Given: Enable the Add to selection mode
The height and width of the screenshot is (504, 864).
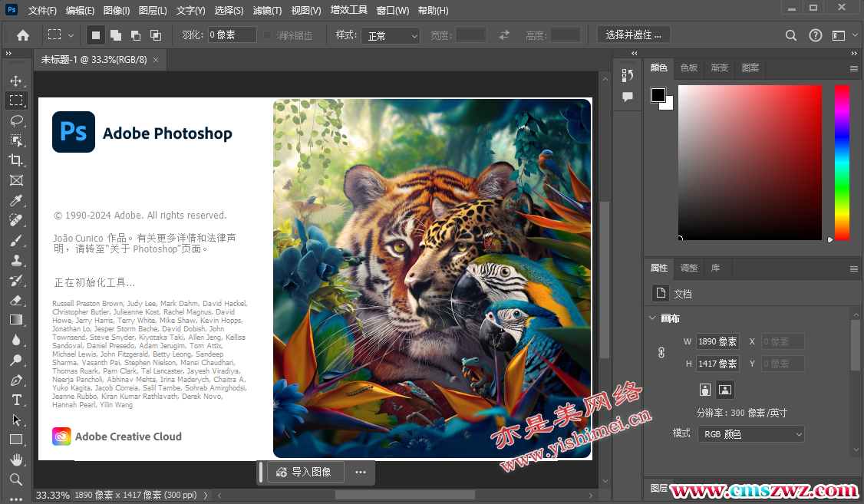Looking at the screenshot, I should tap(116, 35).
